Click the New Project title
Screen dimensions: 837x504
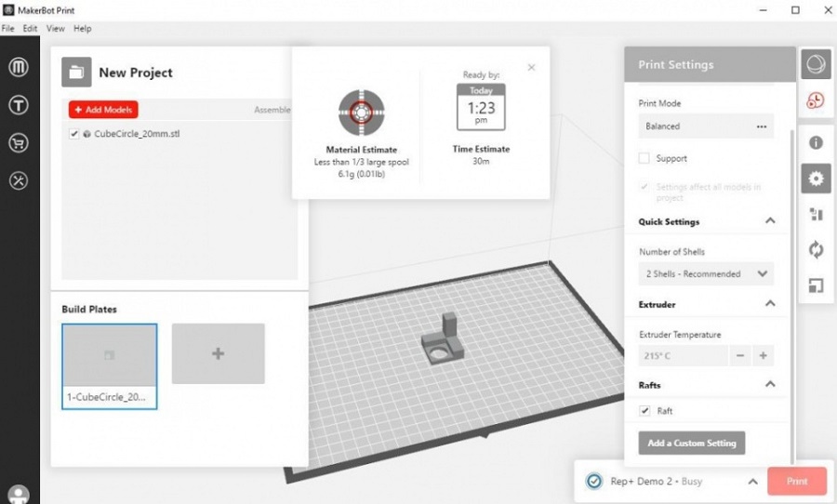pyautogui.click(x=136, y=73)
